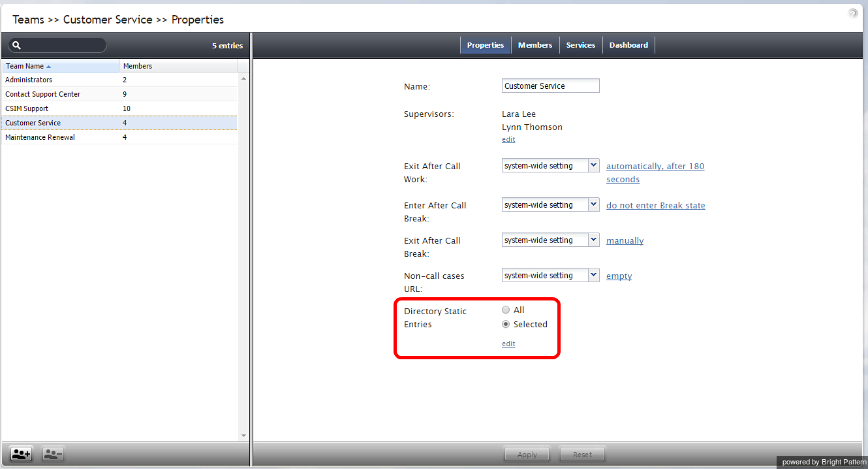Click edit link under Directory Static Entries
This screenshot has width=868, height=469.
click(508, 344)
